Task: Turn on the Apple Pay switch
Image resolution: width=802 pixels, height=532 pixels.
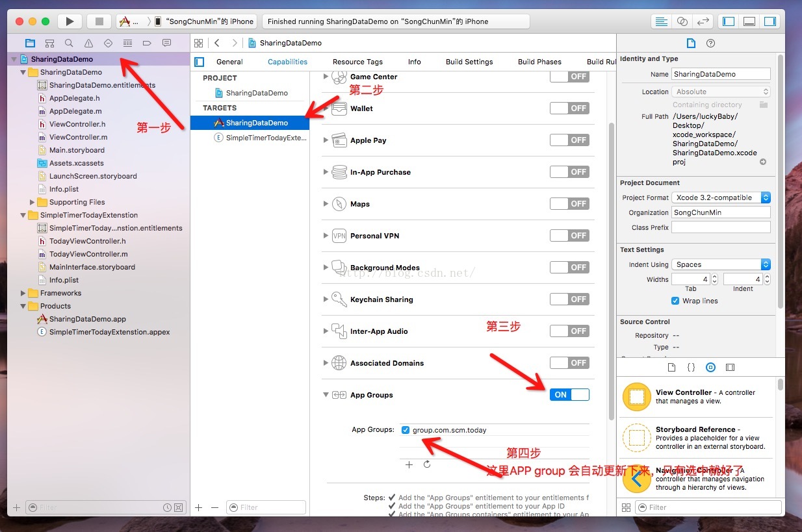Action: pyautogui.click(x=569, y=140)
